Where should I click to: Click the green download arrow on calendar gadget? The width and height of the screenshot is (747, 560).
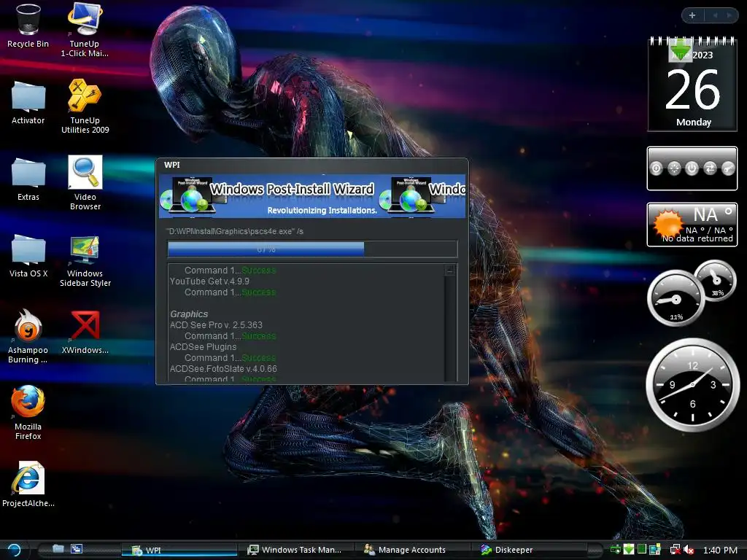tap(680, 50)
